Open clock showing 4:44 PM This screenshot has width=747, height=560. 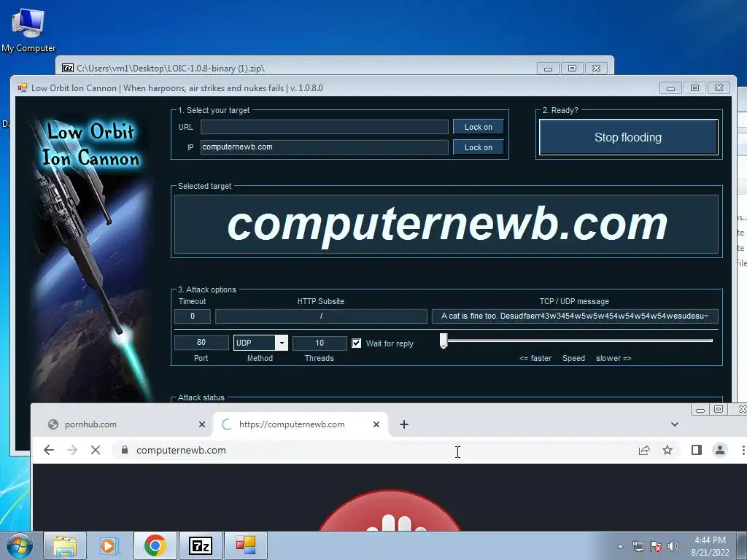point(711,546)
